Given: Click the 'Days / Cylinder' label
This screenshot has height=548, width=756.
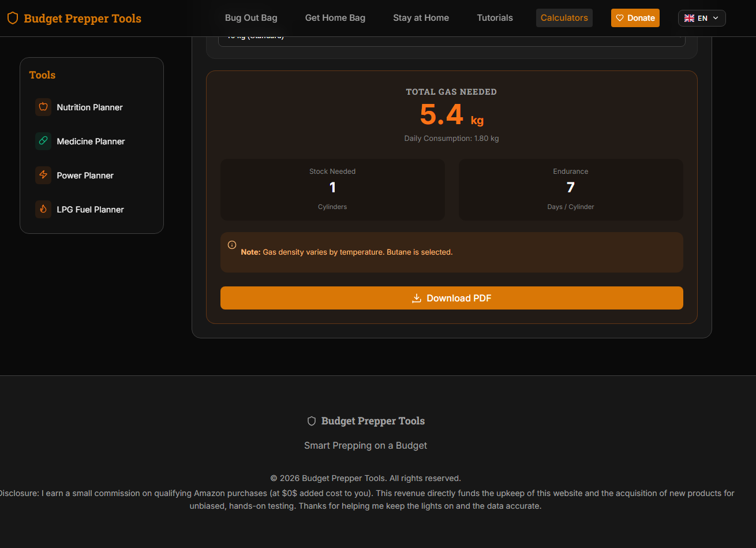Looking at the screenshot, I should 571,207.
